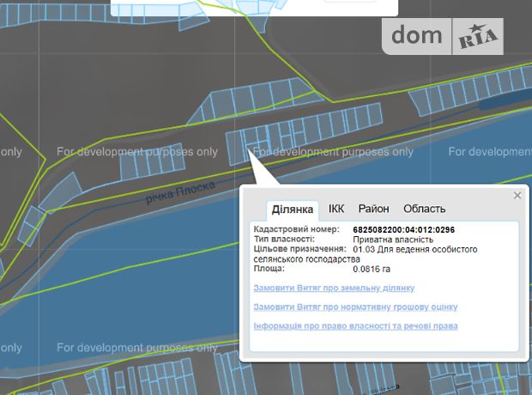Screen dimensions: 532x395
Task: Select the Кадастровий номер label
Action: point(297,229)
